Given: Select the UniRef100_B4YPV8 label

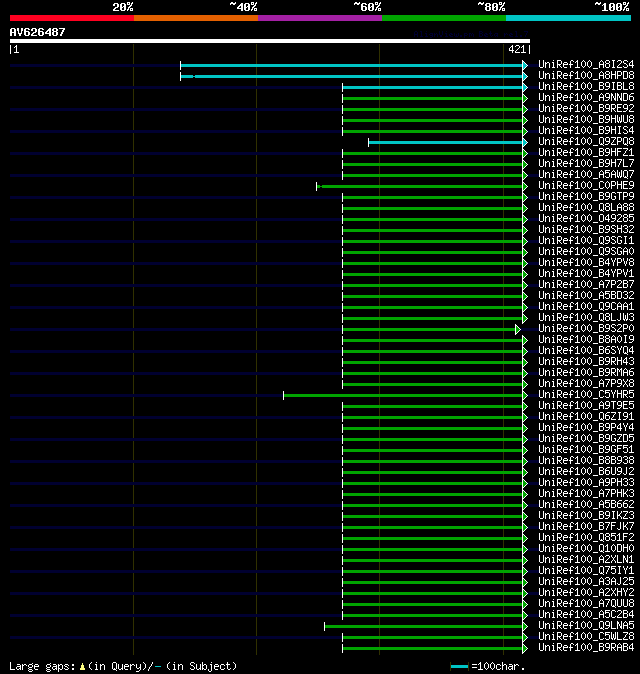Looking at the screenshot, I should click(586, 263).
